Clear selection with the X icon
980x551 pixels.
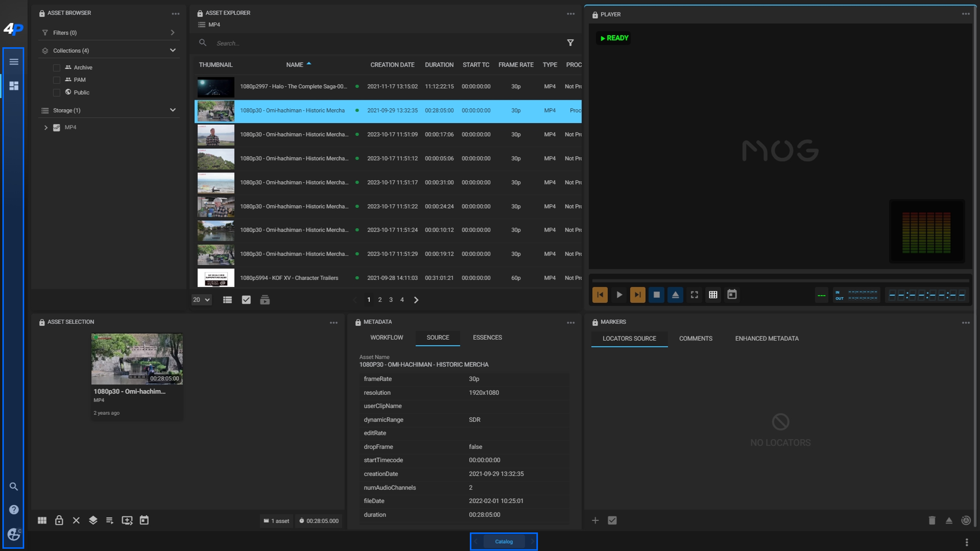pos(76,520)
